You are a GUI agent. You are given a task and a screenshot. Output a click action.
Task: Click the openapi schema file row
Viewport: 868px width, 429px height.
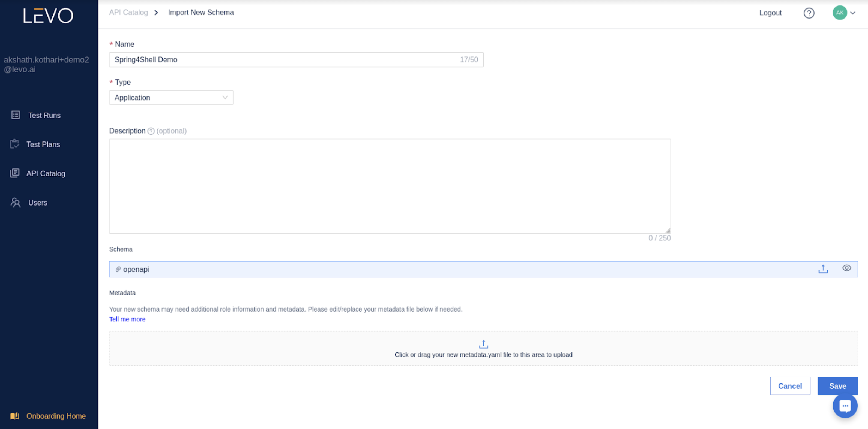tap(483, 269)
